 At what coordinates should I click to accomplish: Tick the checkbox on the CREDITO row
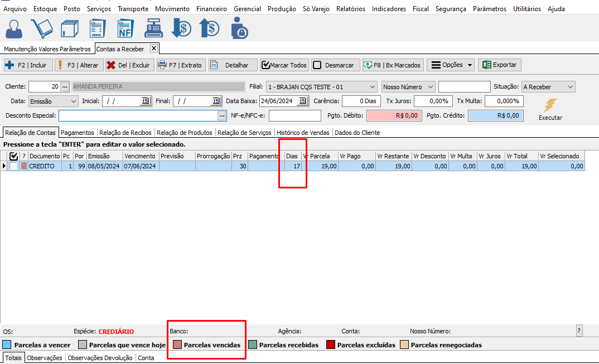pos(13,166)
